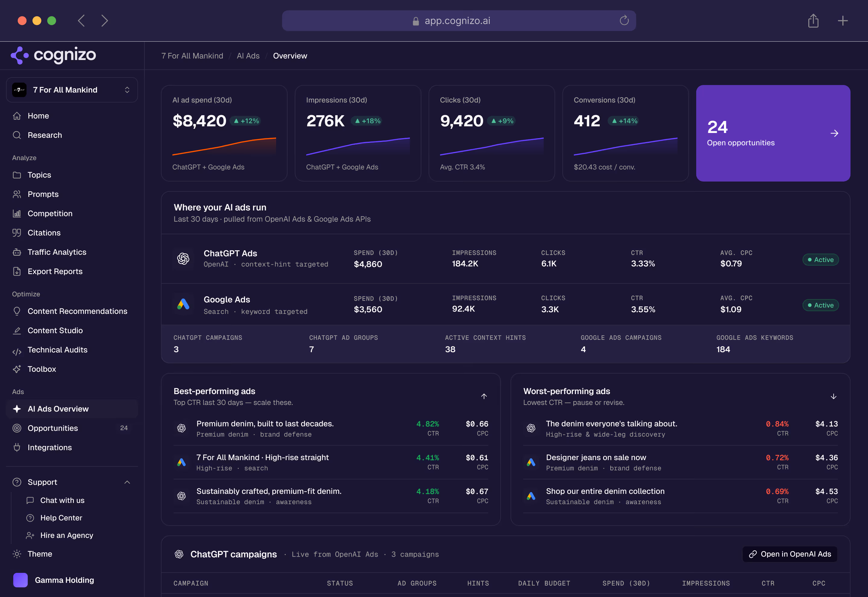Screen dimensions: 868x597
Task: Click the Export Reports file icon
Action: click(17, 271)
